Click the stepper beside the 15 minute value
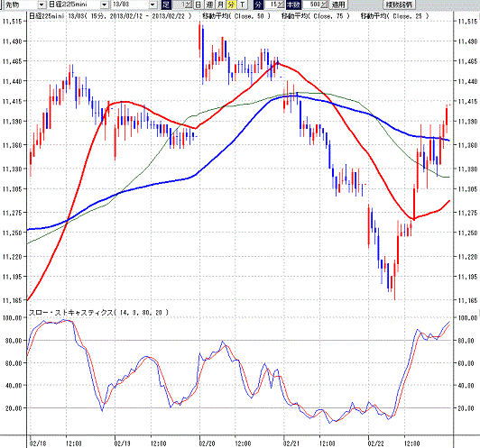Viewport: 480px width, 448px height. click(281, 5)
